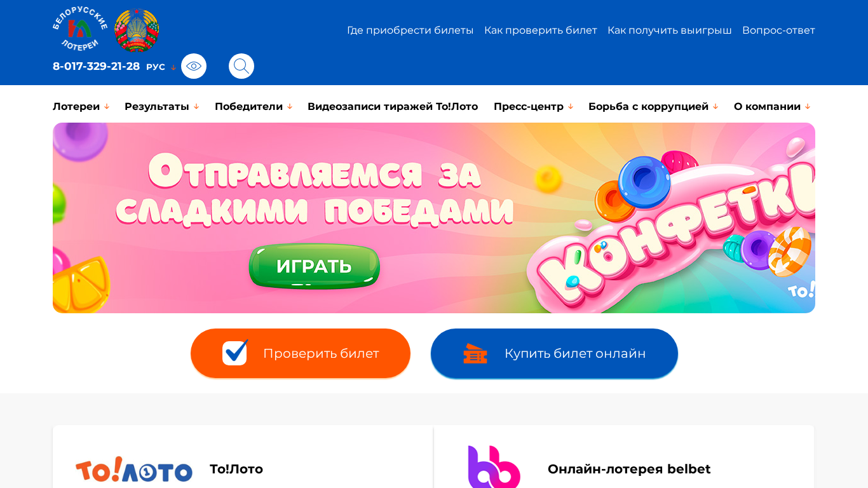The width and height of the screenshot is (868, 488).
Task: Expand the РУС language selector
Action: [x=161, y=67]
